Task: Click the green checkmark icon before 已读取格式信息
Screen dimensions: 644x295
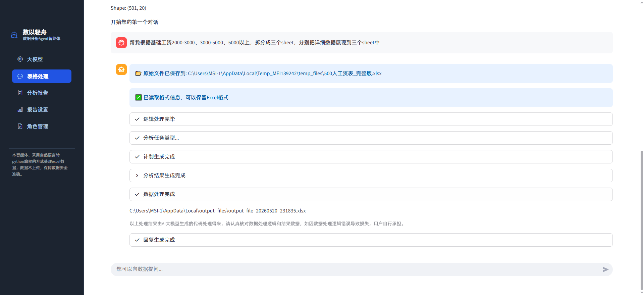Action: pyautogui.click(x=139, y=97)
